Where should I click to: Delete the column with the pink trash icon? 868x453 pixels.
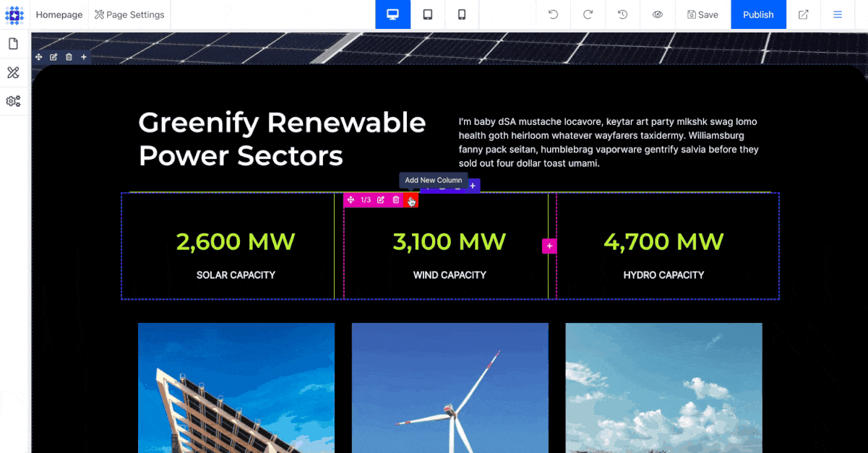(x=396, y=200)
